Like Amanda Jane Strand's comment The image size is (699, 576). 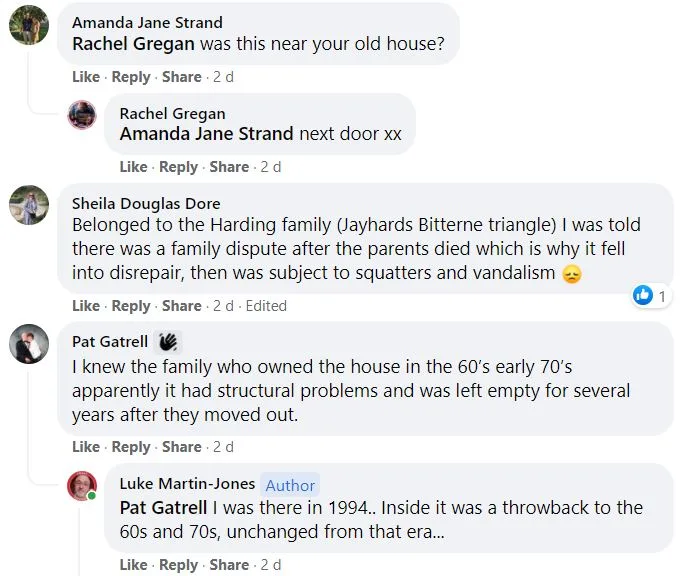tap(86, 77)
